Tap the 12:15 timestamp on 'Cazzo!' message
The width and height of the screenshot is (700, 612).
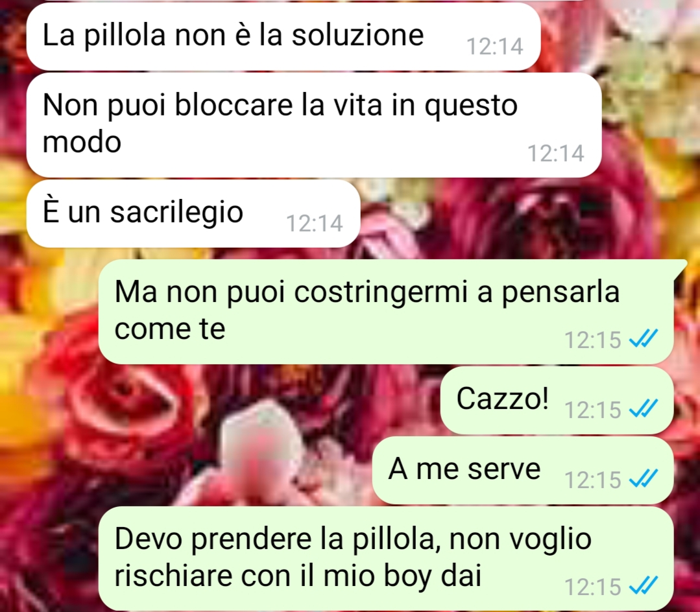point(593,410)
